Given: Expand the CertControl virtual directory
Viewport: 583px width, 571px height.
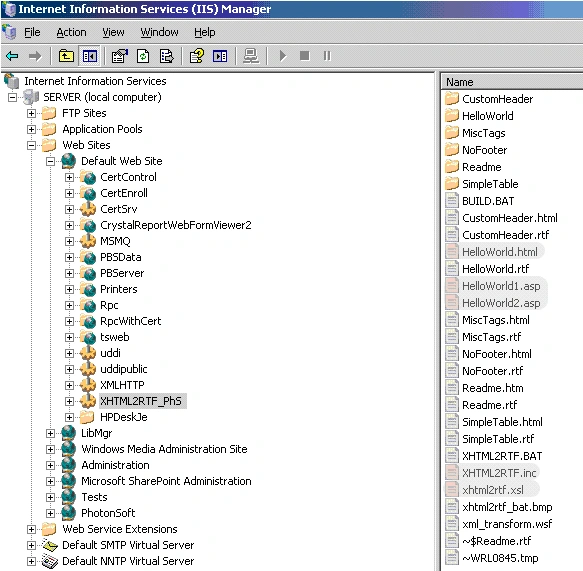Looking at the screenshot, I should coord(69,177).
